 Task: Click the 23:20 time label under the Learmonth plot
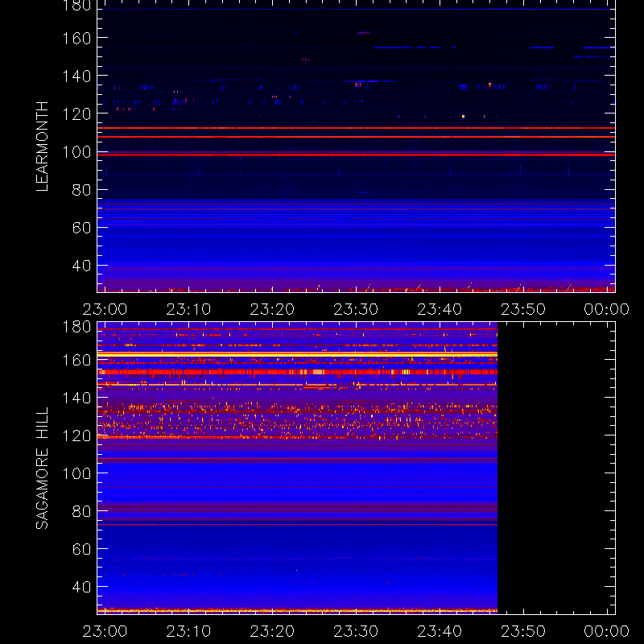coord(272,309)
